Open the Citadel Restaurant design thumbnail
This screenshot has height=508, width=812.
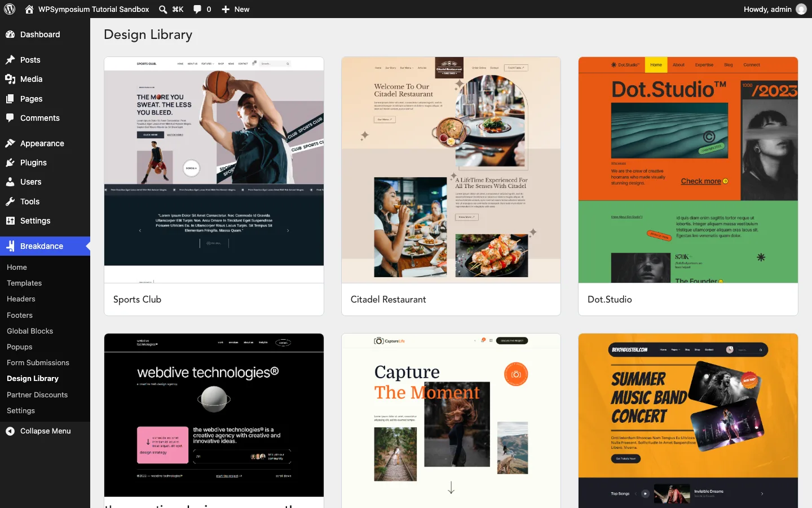tap(451, 170)
